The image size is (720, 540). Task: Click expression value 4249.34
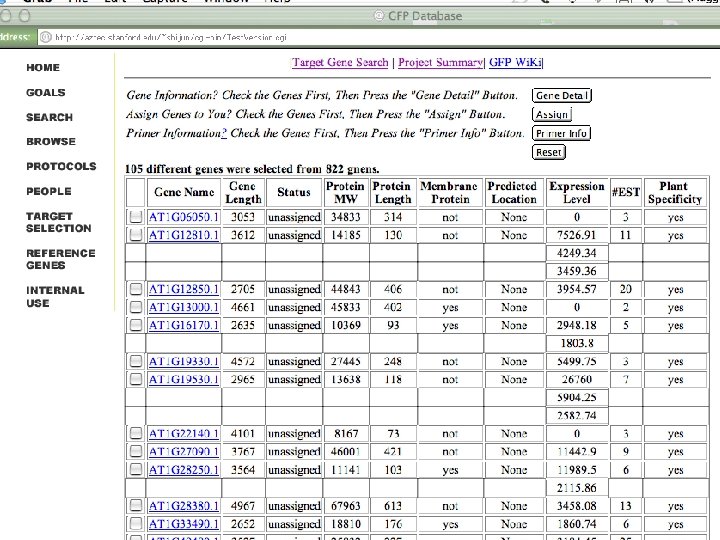pos(577,253)
